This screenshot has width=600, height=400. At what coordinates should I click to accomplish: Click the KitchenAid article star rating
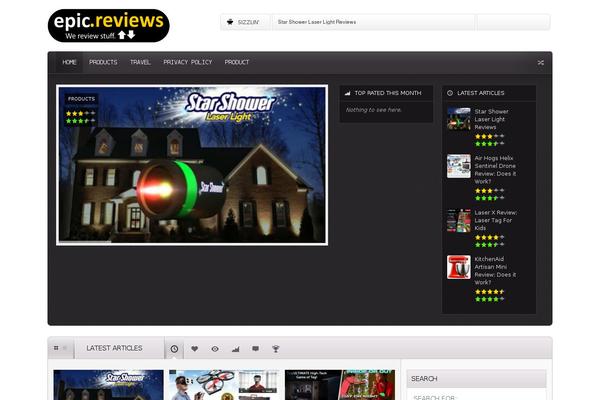pyautogui.click(x=490, y=295)
